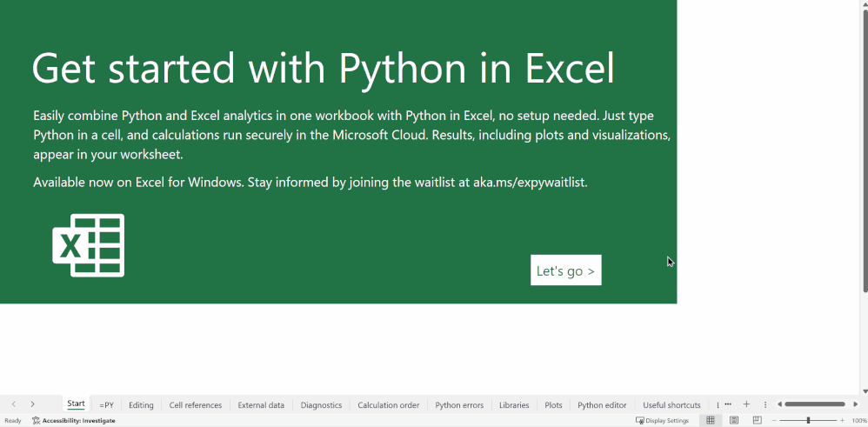Screen dimensions: 868x427
Task: Switch to Normal view
Action: click(x=711, y=420)
